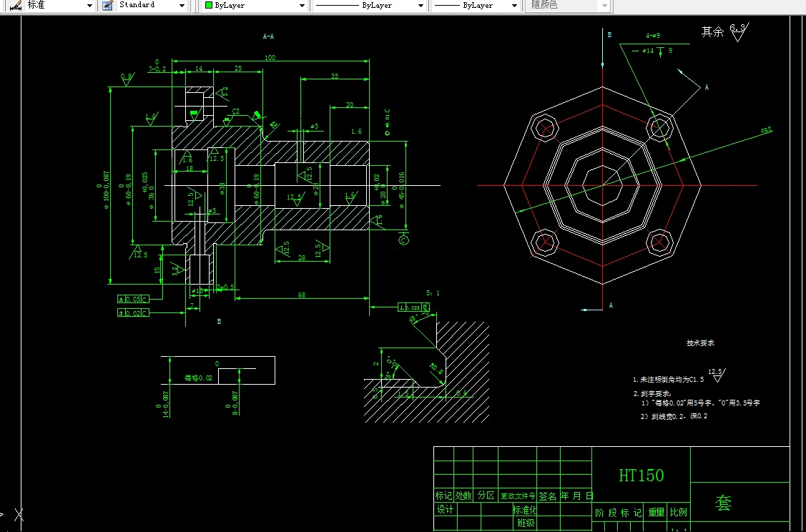
Task: Select the 更改文件号 cell in title block
Action: (x=518, y=496)
